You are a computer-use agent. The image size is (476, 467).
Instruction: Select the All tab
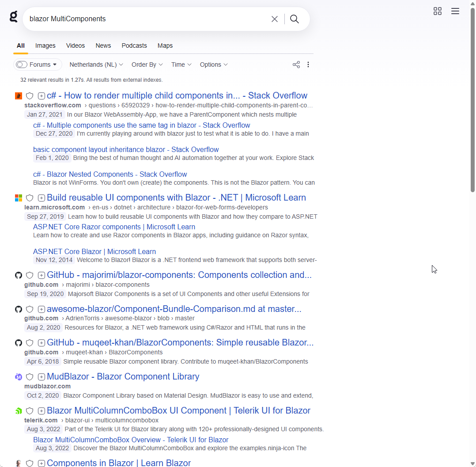(x=21, y=46)
